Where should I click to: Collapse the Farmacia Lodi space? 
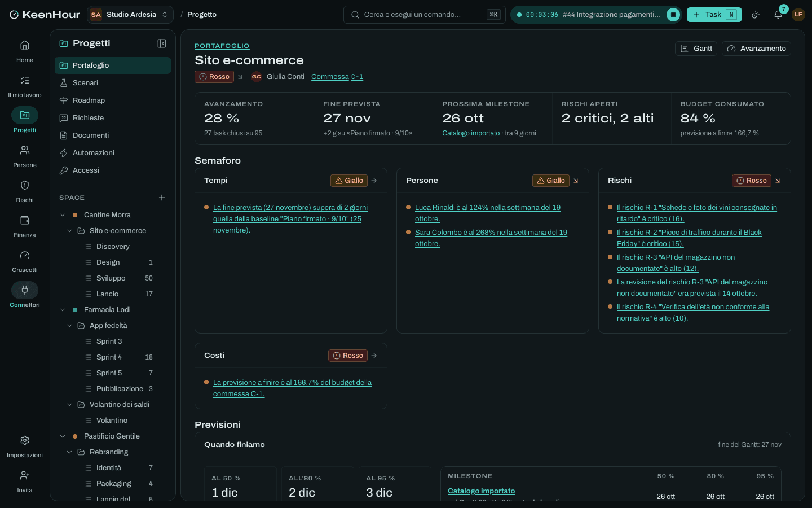(x=63, y=310)
